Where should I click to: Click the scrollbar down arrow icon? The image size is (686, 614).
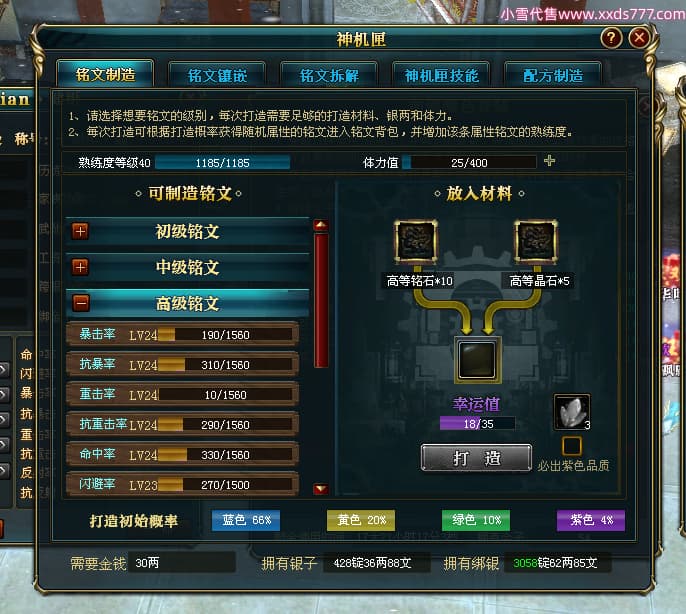point(321,488)
